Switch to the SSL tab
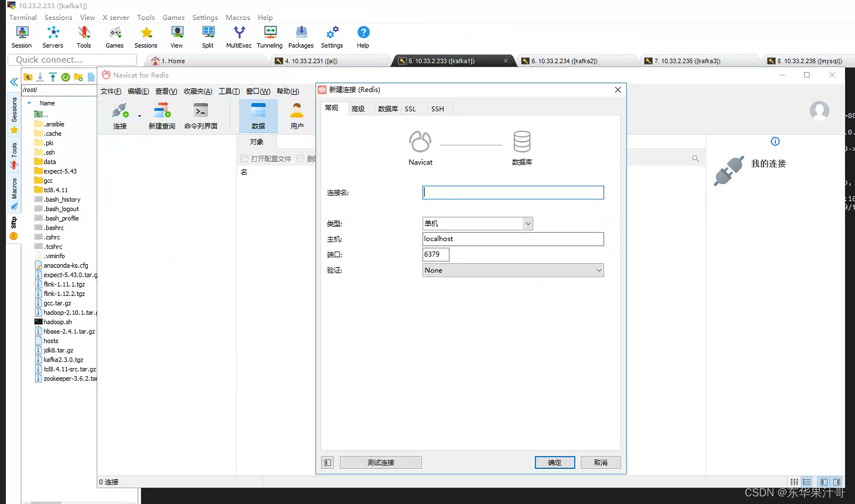This screenshot has width=855, height=504. tap(410, 109)
